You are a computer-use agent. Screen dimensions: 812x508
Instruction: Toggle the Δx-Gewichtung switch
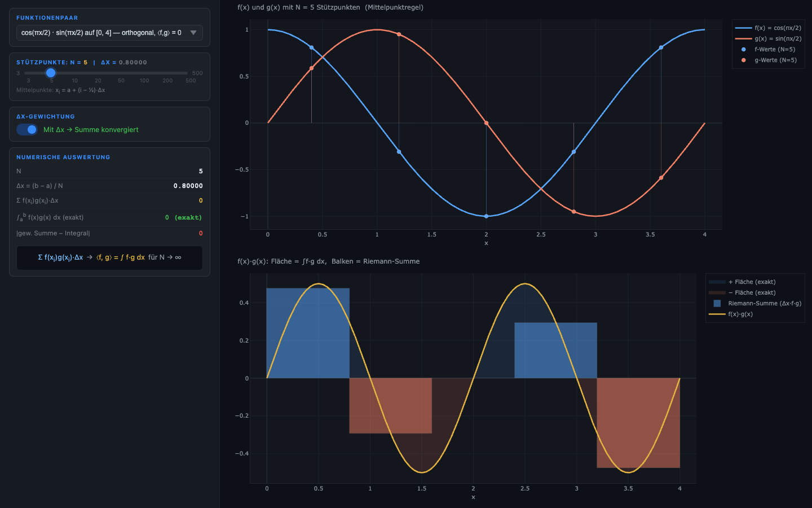tap(27, 129)
